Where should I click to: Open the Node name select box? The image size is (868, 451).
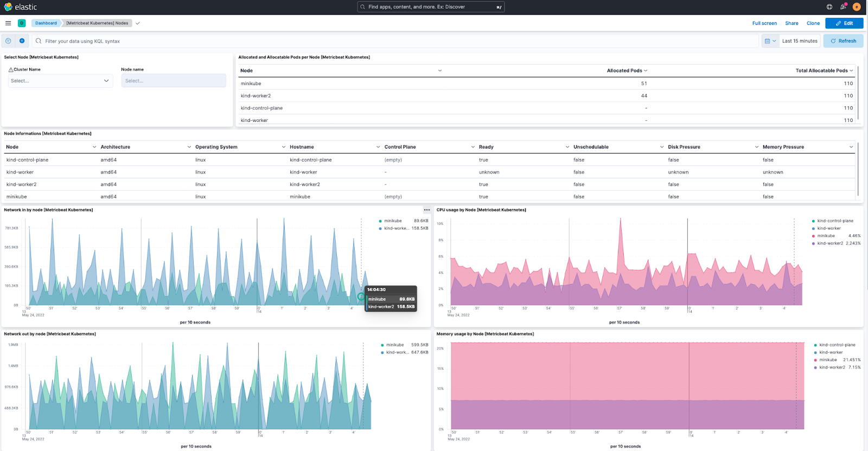(174, 81)
